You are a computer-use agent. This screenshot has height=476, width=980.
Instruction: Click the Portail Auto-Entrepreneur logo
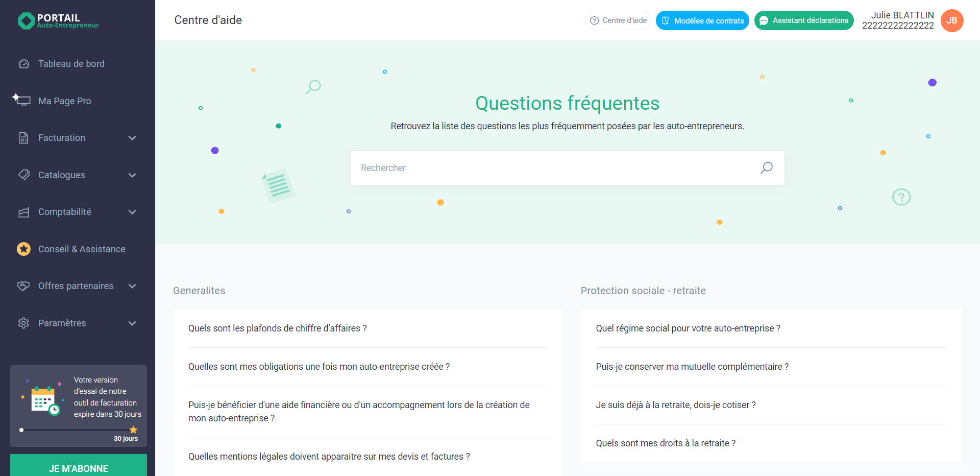point(58,20)
